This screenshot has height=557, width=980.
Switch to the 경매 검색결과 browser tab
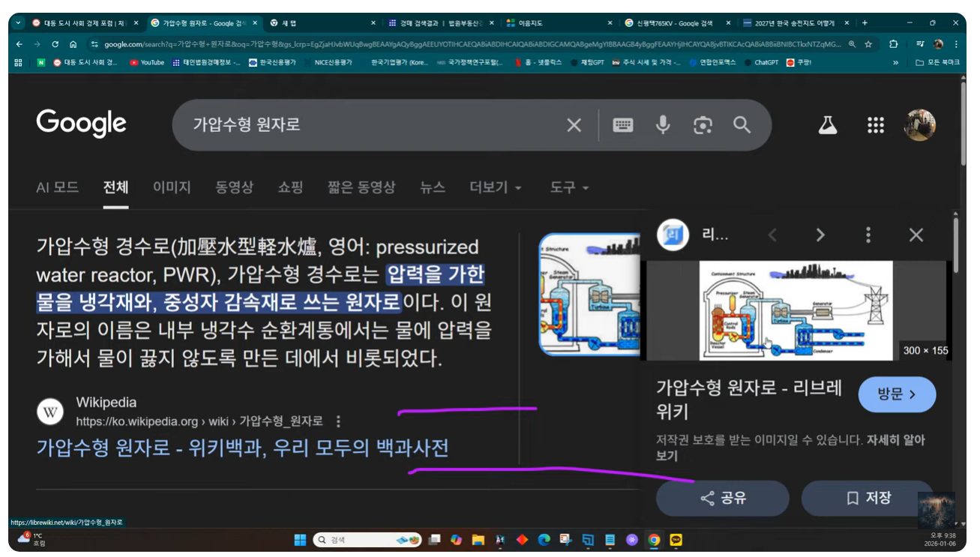click(x=441, y=23)
